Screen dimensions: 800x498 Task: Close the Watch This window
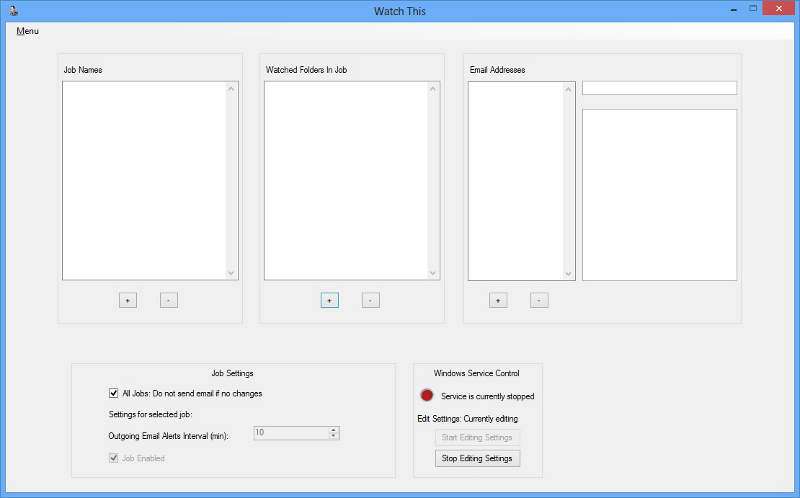[x=779, y=8]
